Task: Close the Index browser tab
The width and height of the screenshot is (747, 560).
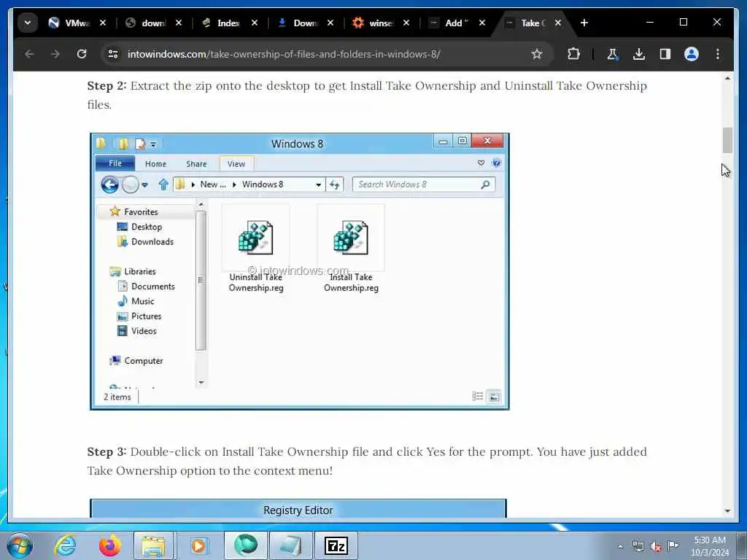Action: click(x=255, y=23)
